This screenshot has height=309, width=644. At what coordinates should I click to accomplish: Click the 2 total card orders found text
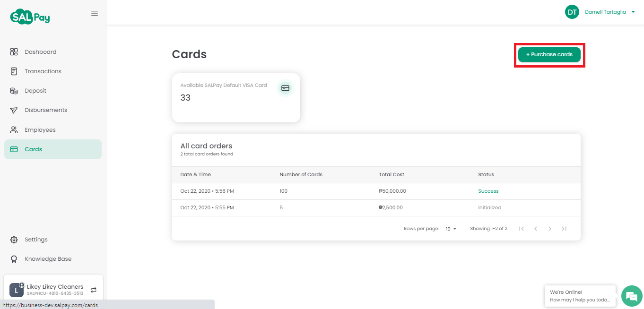point(207,154)
